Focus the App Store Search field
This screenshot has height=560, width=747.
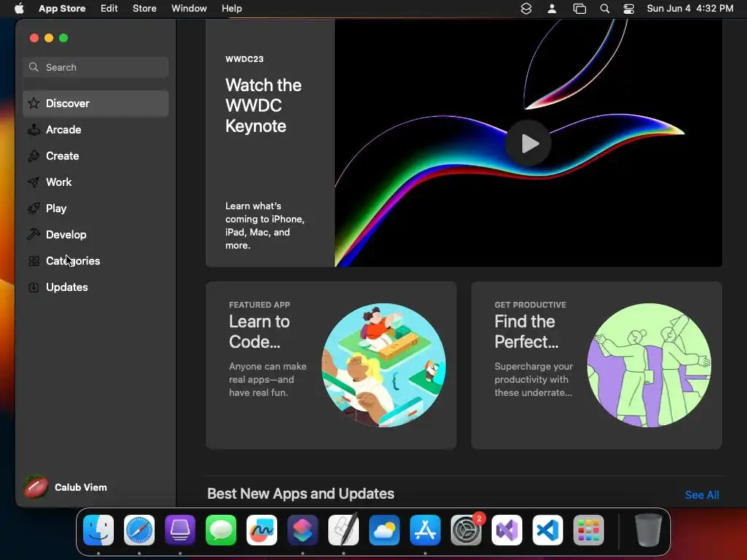click(x=96, y=67)
